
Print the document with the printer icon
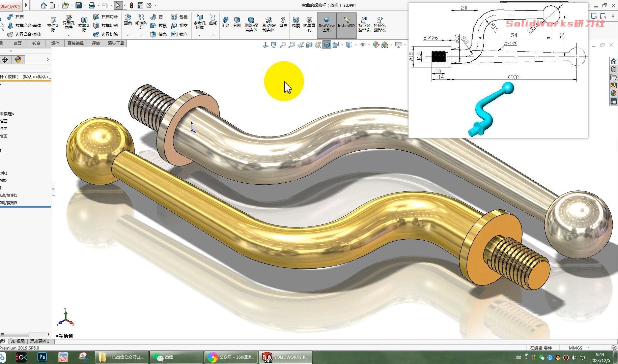tap(91, 5)
